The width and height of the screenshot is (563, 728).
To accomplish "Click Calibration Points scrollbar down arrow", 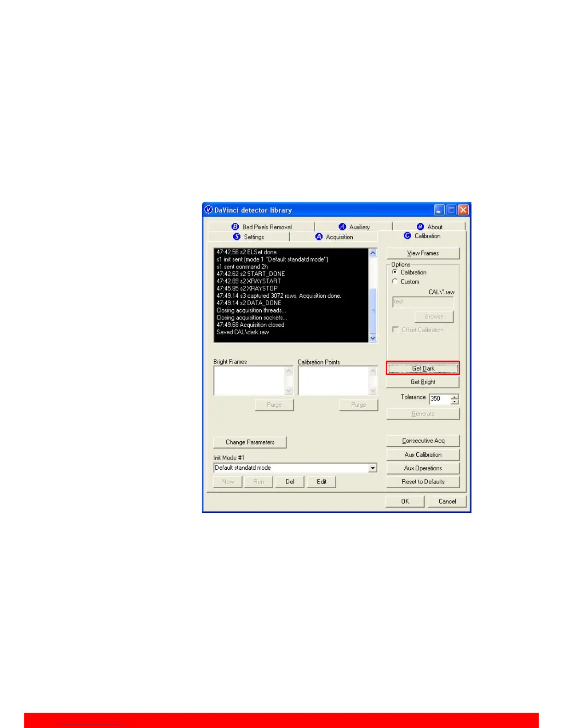I will point(373,391).
